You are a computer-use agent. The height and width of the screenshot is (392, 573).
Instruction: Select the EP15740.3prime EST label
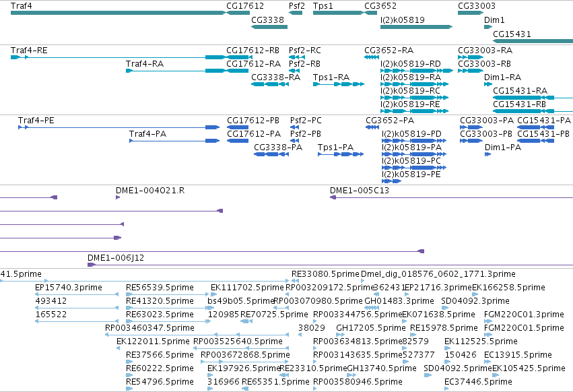click(68, 288)
